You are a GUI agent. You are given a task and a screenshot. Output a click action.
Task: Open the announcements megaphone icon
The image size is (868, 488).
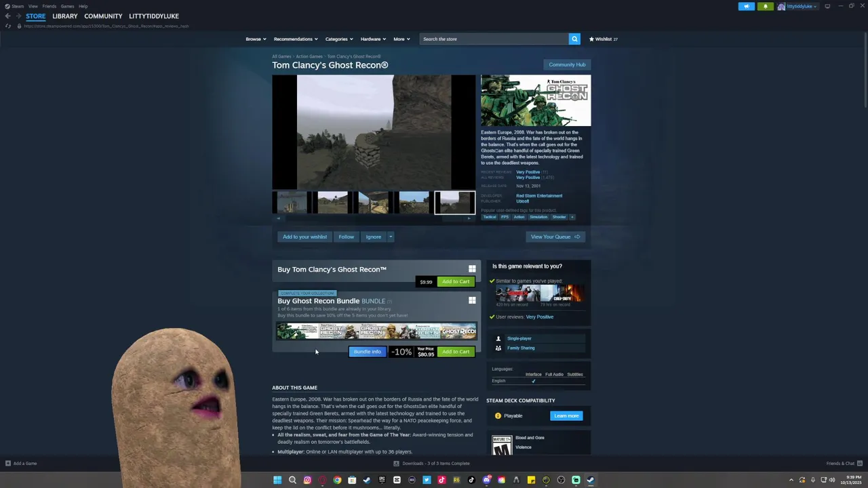point(746,6)
